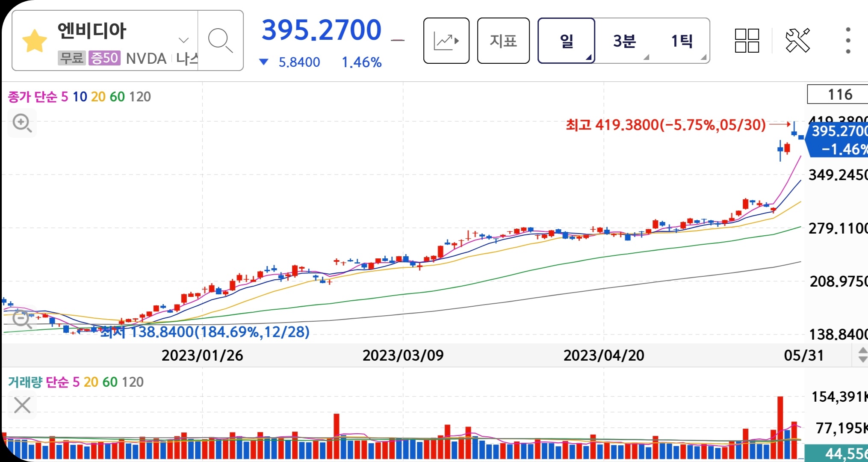Screen dimensions: 868x462
Task: Zoom out the chart with minus magnifier
Action: point(21,319)
